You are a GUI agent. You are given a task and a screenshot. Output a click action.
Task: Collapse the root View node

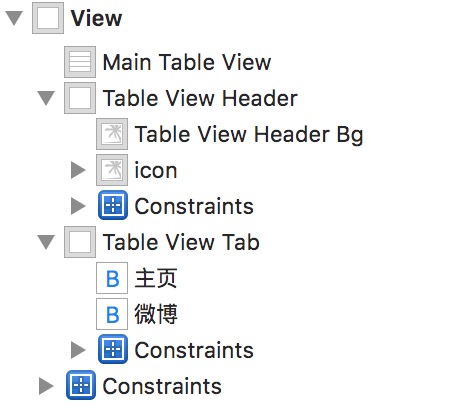[x=14, y=18]
